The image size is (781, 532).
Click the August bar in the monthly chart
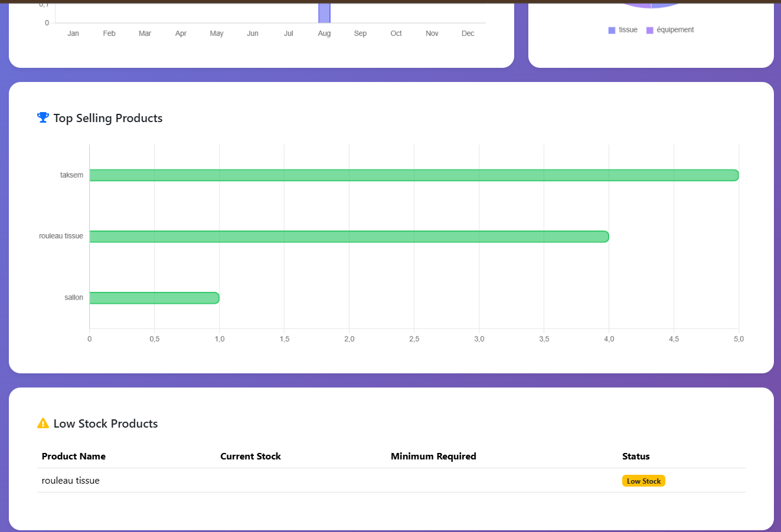[x=324, y=13]
